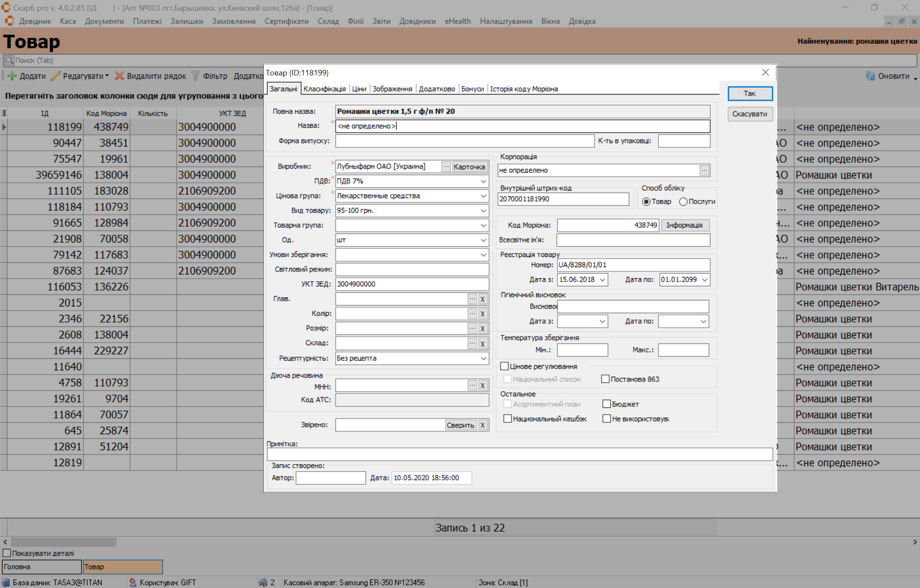The image size is (920, 588).
Task: Check the Бюджет checkbox
Action: [x=606, y=404]
